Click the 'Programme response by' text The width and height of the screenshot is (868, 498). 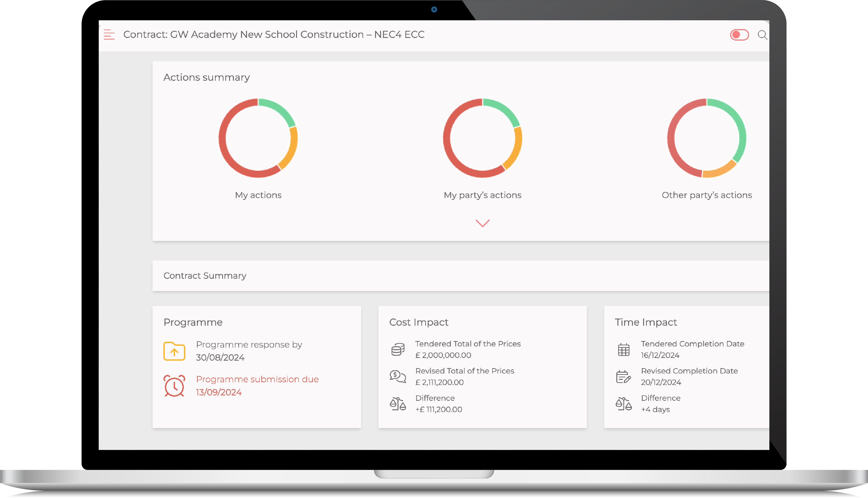(249, 345)
